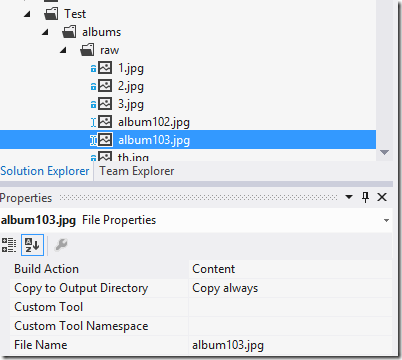Open the album103.jpg File Properties object dropdown
The width and height of the screenshot is (402, 360).
[x=386, y=220]
